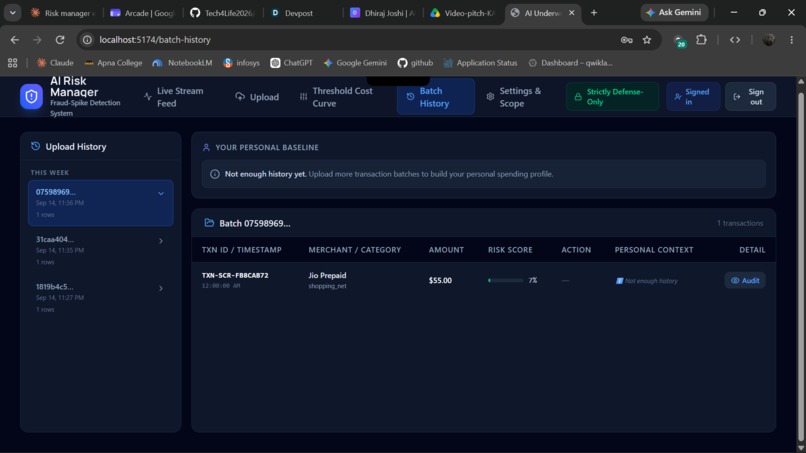Click the $55.00 amount cell
Image resolution: width=806 pixels, height=453 pixels.
[x=441, y=280]
